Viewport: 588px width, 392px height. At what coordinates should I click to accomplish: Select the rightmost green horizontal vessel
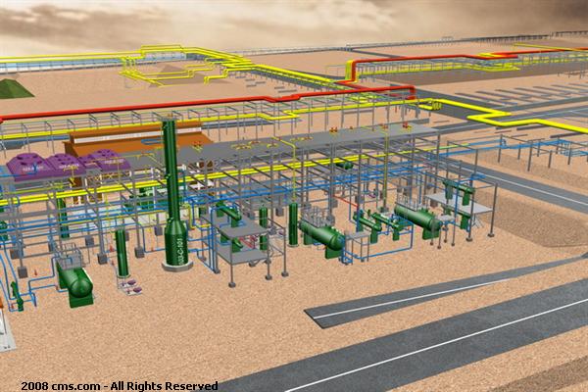pos(418,218)
